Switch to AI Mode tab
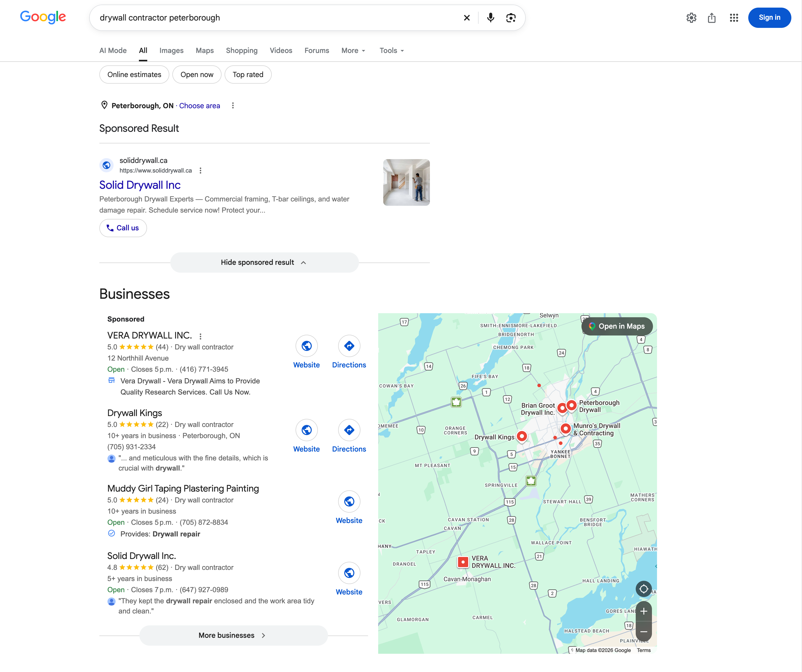 point(113,50)
